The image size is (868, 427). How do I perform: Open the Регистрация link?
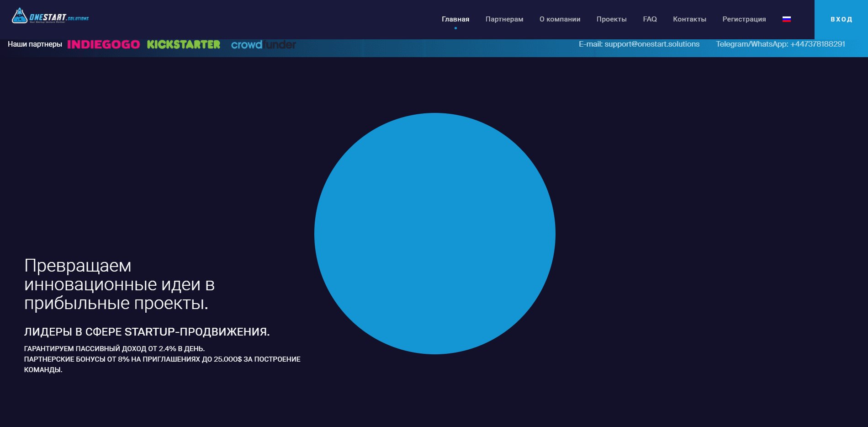[x=744, y=19]
